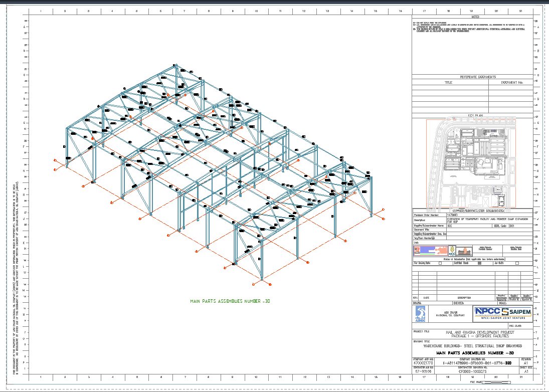Click the 'REFERENCE DOCUMENTS' heading
This screenshot has height=392, width=549.
pos(478,77)
